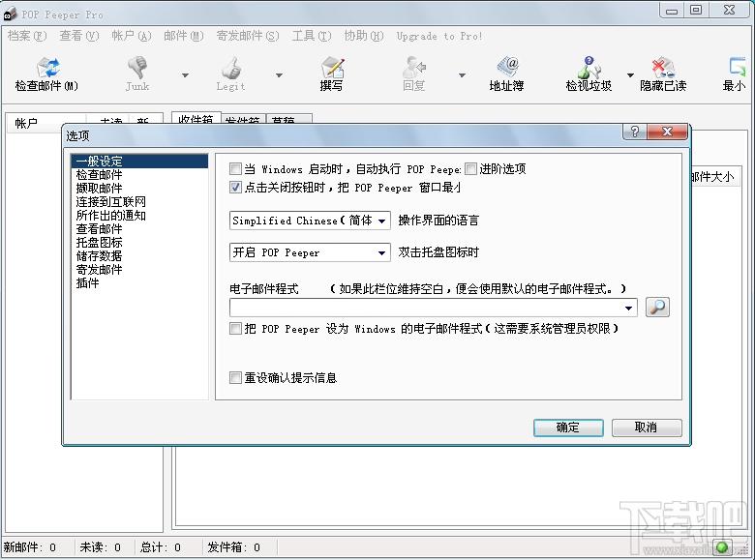Click the Compose (撰写) toolbar icon

(332, 68)
